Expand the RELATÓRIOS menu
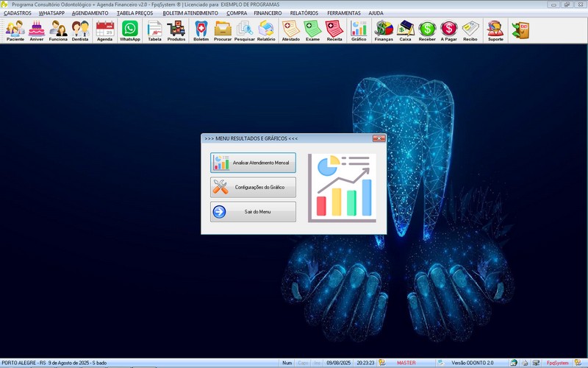 coord(304,13)
